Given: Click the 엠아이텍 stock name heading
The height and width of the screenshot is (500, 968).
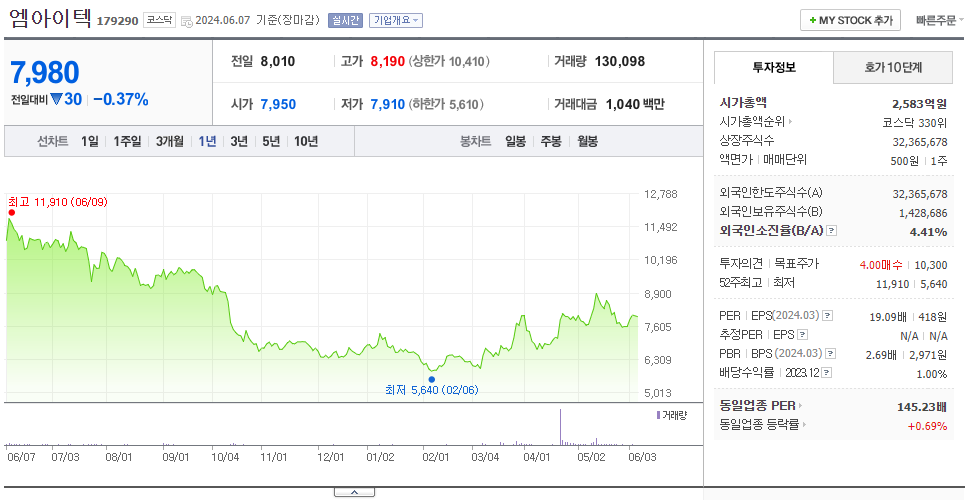Looking at the screenshot, I should coord(51,19).
